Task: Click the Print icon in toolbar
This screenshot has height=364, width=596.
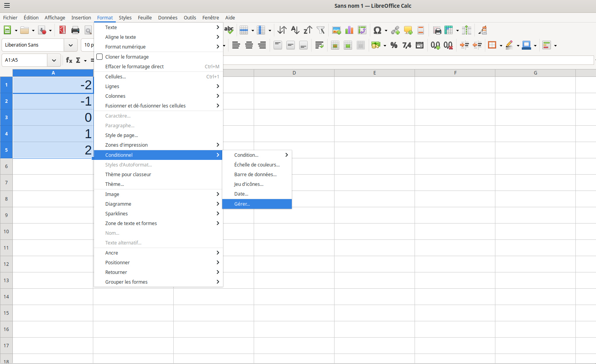Action: click(75, 30)
